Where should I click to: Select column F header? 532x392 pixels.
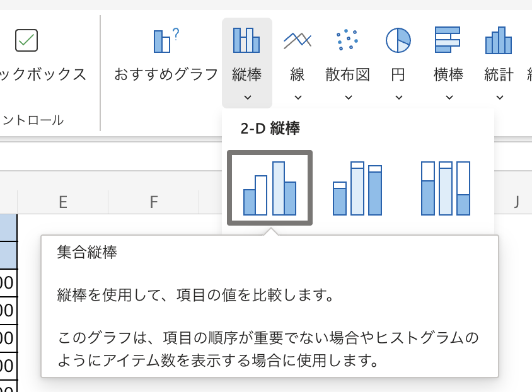pos(153,202)
